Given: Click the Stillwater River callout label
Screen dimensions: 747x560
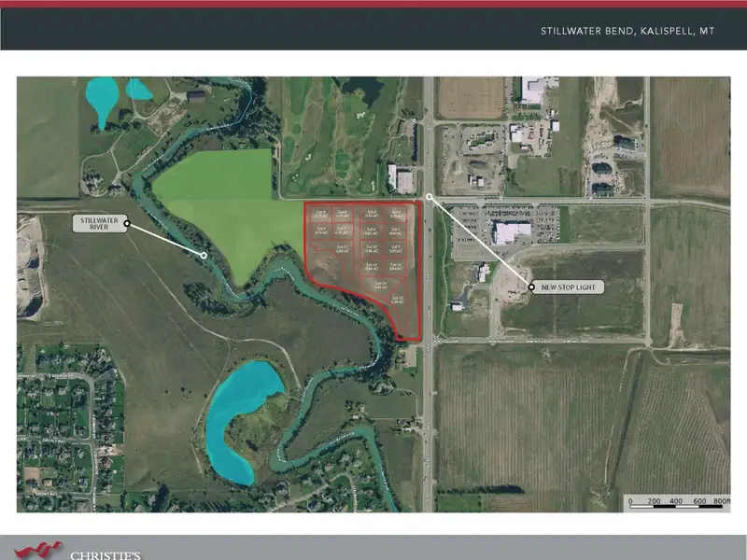Looking at the screenshot, I should click(98, 224).
